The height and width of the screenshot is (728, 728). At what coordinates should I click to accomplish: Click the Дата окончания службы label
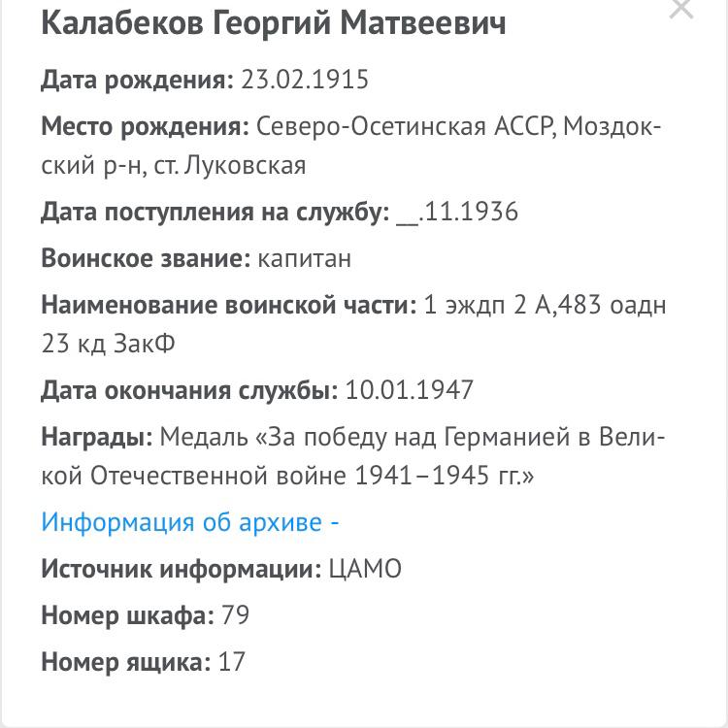[189, 390]
